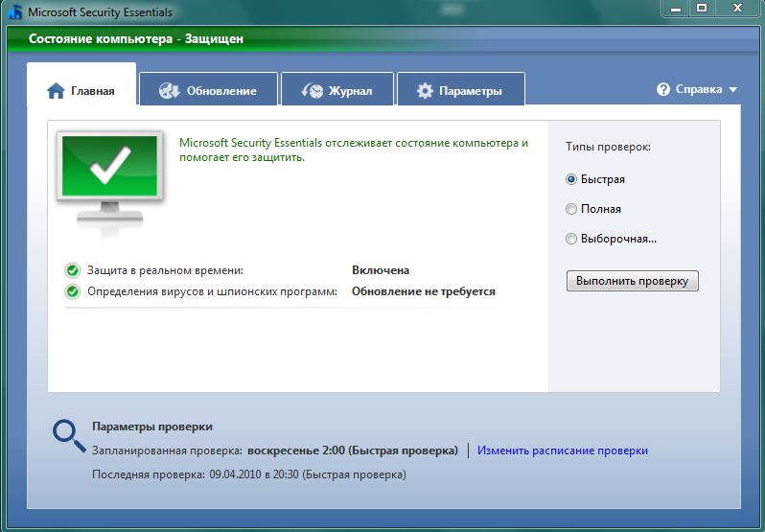Open the Журнал tab
Screen dimensions: 765x532
click(337, 89)
